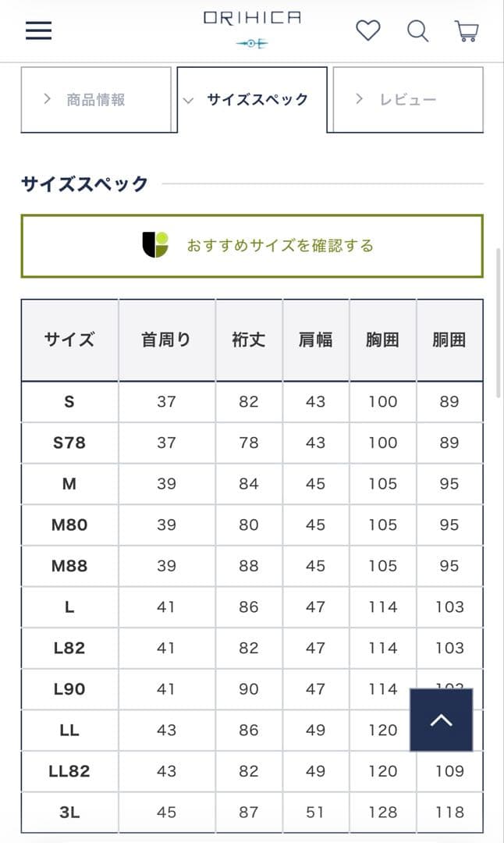Click the 裄丈 column header

coord(249,340)
